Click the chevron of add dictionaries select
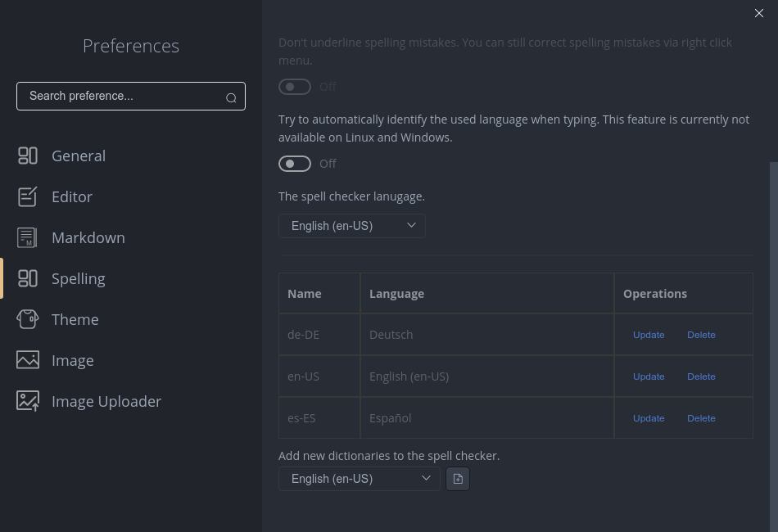 tap(426, 478)
